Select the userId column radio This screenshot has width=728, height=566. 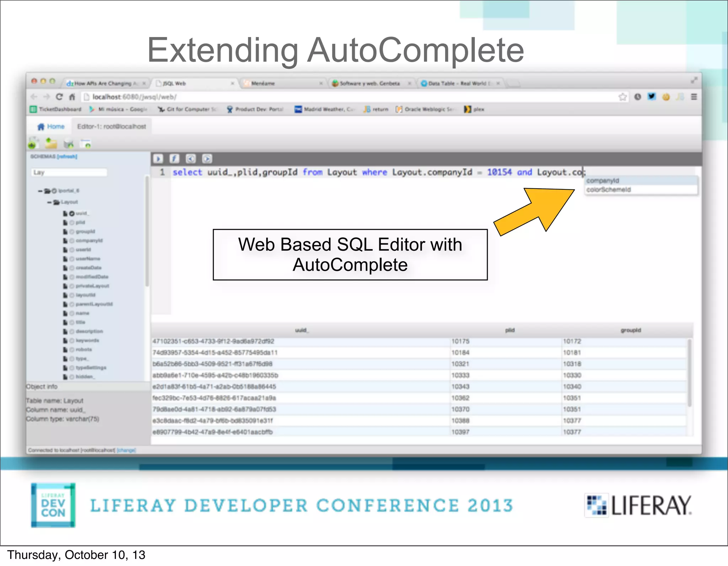click(72, 250)
